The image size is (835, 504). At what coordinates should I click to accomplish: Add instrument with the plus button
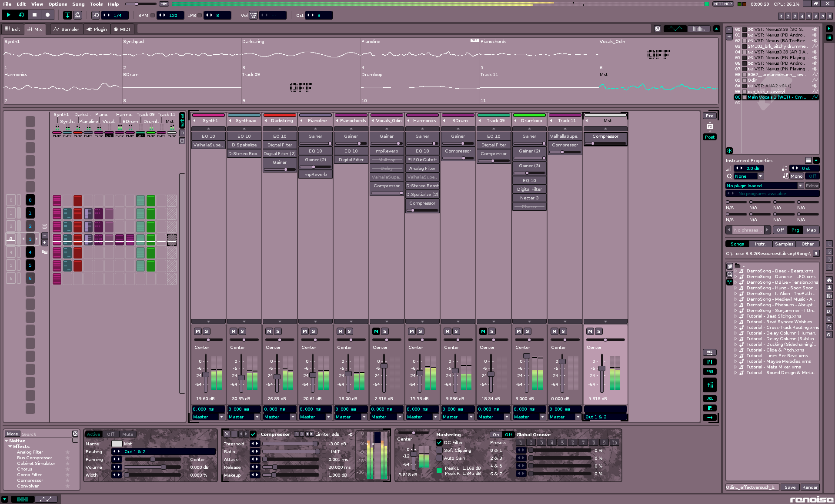729,36
